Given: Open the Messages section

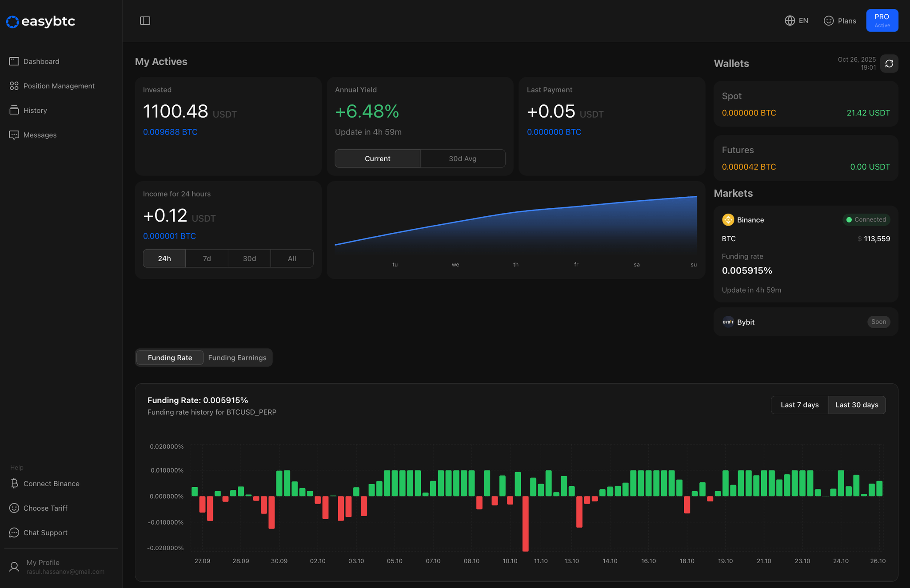Looking at the screenshot, I should [x=40, y=135].
